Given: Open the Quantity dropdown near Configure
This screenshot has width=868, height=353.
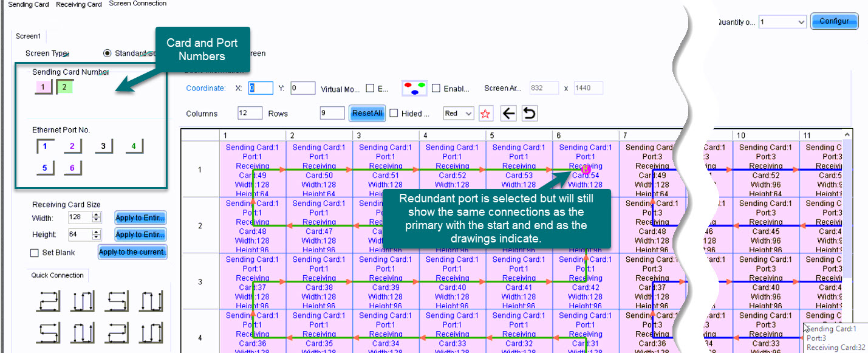Looking at the screenshot, I should point(782,22).
